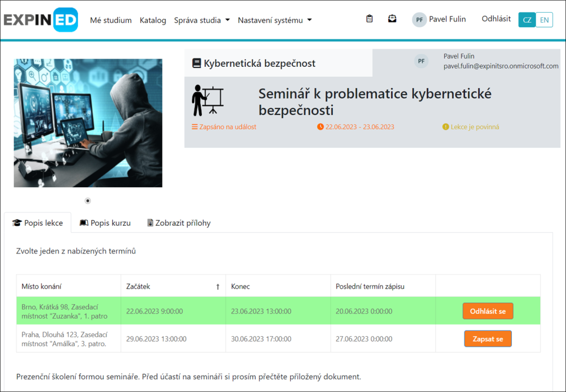Viewport: 566px width, 392px height.
Task: Expand the Správa studia dropdown
Action: (x=202, y=20)
